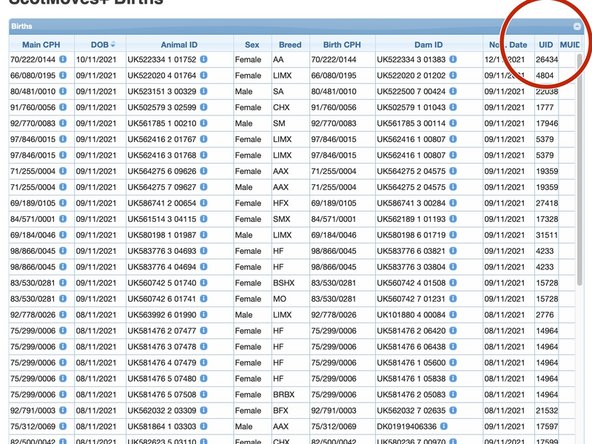Show info icon for Dam UK583776 6 03821
The image size is (592, 444).
[453, 251]
